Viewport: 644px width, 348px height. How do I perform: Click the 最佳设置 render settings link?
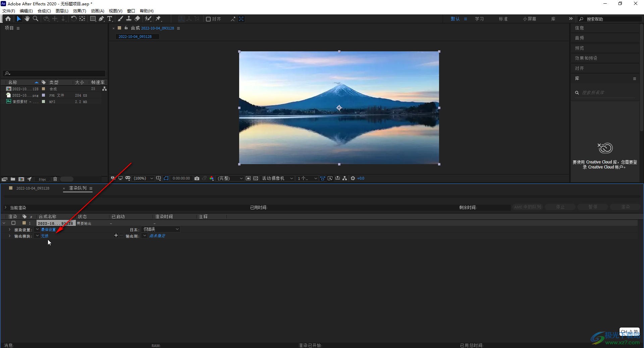[48, 230]
